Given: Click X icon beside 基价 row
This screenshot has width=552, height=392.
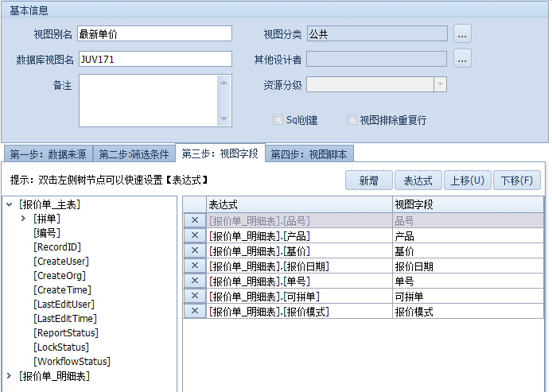Looking at the screenshot, I should [x=194, y=251].
